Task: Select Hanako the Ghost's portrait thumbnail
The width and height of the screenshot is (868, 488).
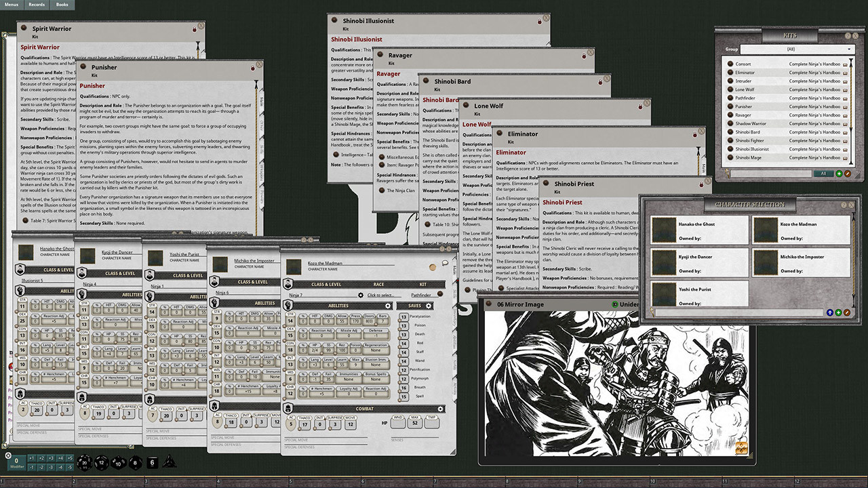Action: [x=665, y=230]
